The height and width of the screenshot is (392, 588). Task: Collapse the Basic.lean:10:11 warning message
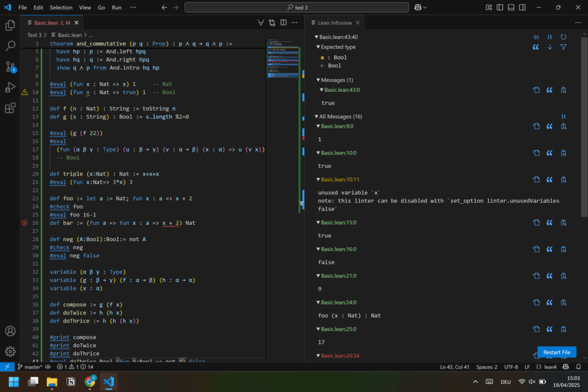click(x=318, y=180)
